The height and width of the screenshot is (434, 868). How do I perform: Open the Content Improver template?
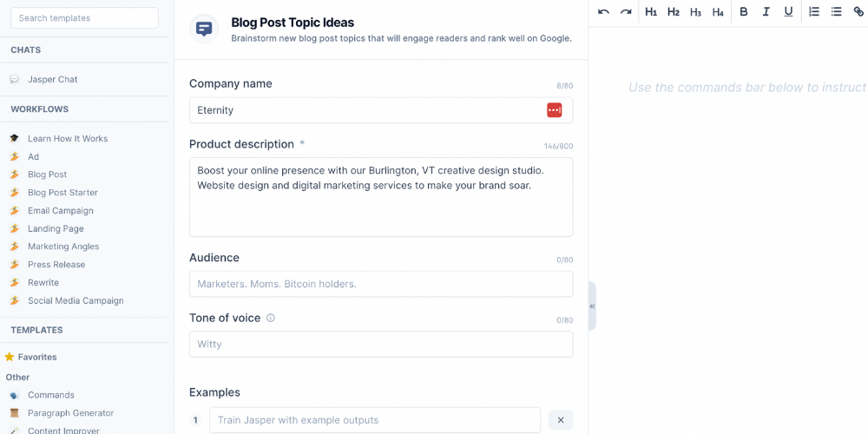click(63, 431)
